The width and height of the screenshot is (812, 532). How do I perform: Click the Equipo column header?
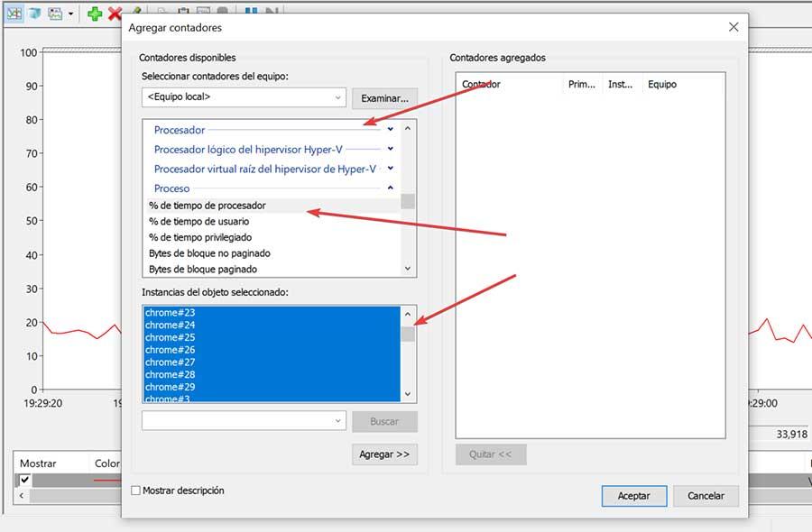(x=683, y=85)
